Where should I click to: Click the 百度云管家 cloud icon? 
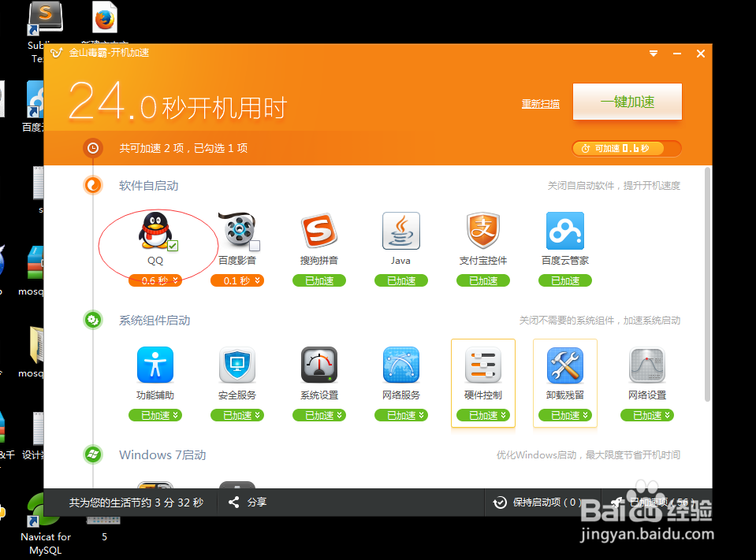point(565,231)
